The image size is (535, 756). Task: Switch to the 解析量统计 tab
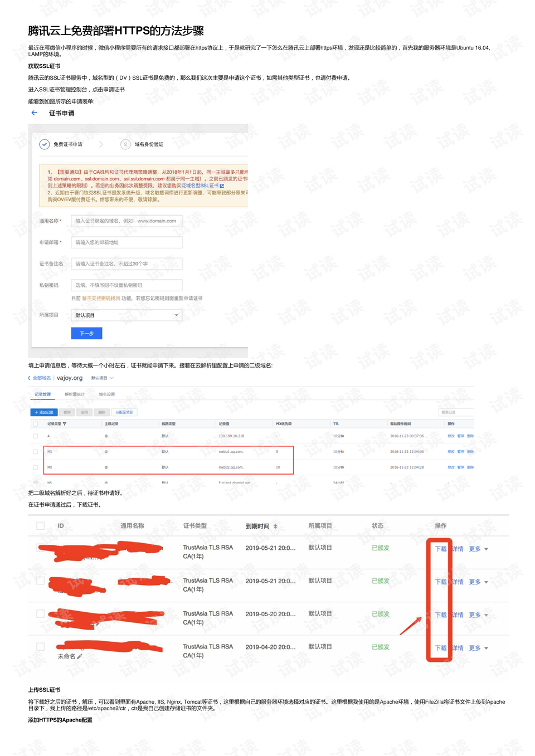[74, 394]
